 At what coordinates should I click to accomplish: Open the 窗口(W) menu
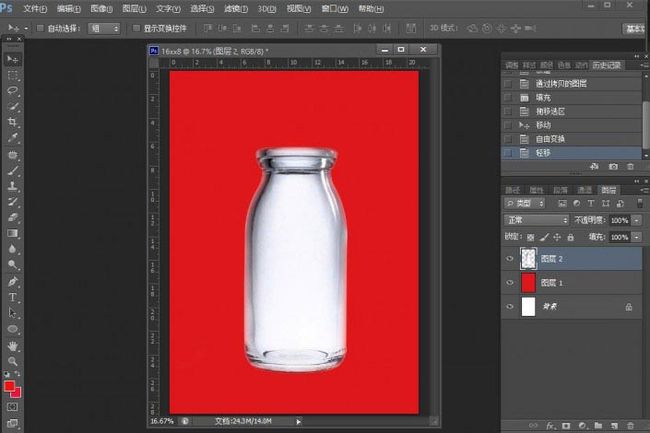tap(335, 9)
